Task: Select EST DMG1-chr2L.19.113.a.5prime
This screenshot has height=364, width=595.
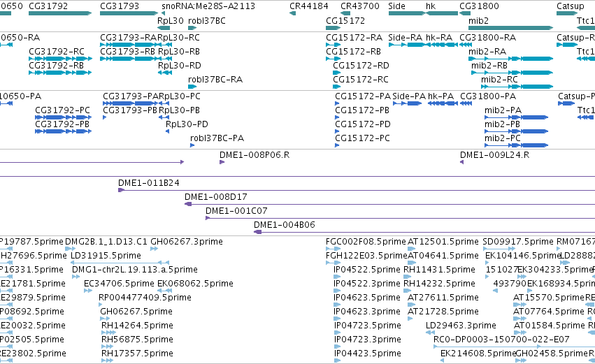Action: (x=135, y=270)
